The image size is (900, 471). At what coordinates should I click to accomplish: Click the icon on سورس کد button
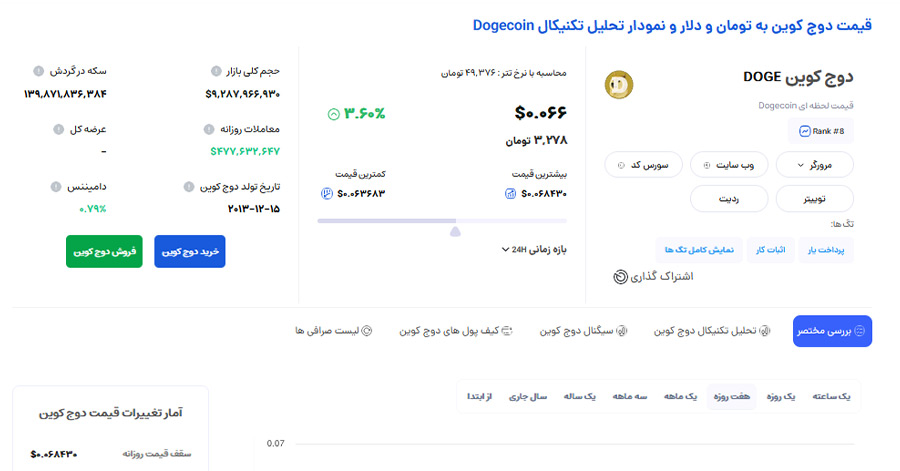[x=621, y=165]
